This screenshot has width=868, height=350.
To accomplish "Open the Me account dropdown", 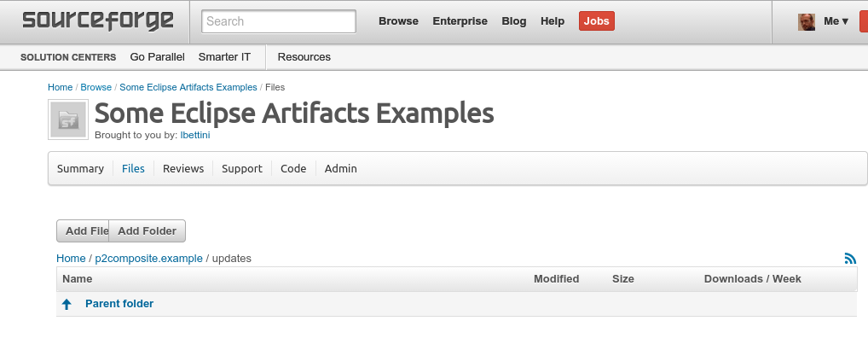I will 836,21.
